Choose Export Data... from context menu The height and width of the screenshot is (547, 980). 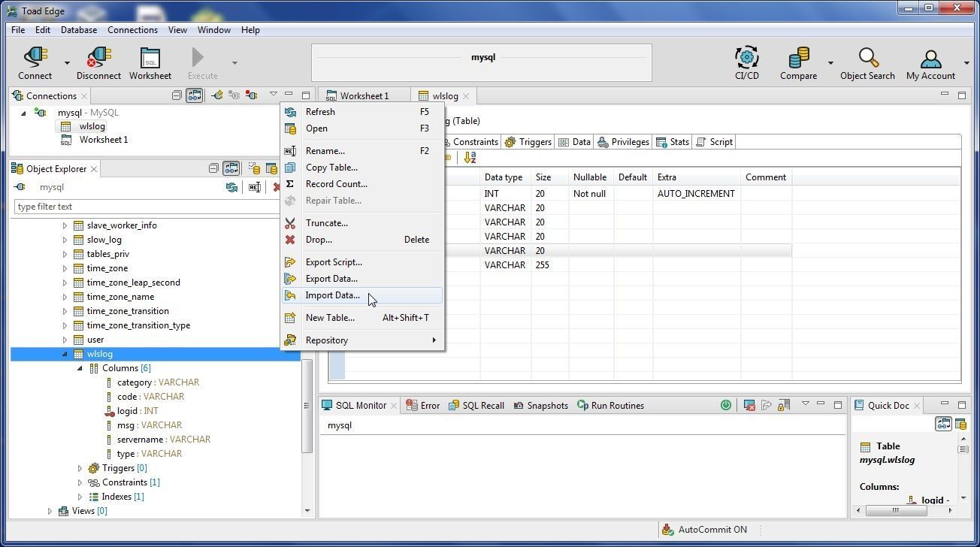point(362,279)
